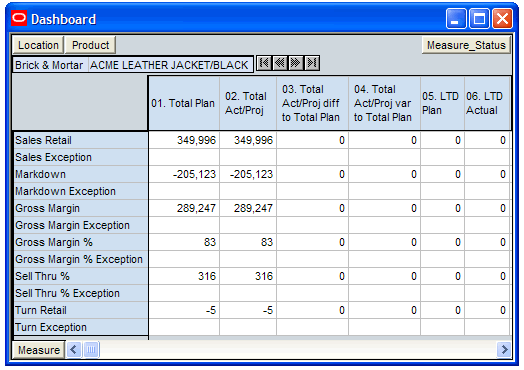Click Markdown LTD Plan cell
Image resolution: width=524 pixels, height=370 pixels.
pyautogui.click(x=442, y=174)
